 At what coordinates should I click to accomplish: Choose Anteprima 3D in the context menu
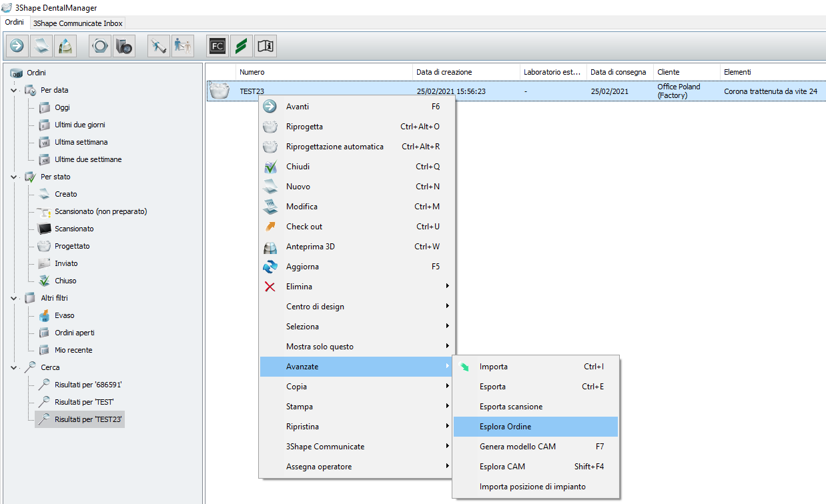[357, 247]
